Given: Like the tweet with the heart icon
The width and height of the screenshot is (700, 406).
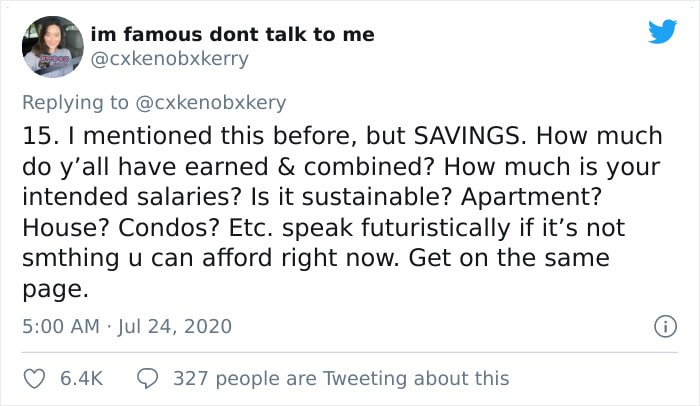Looking at the screenshot, I should [x=34, y=379].
